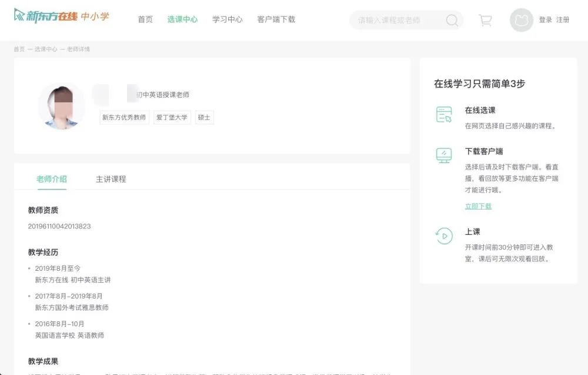Open the 客户端下载 navigation item
The image size is (588, 375).
tap(276, 19)
